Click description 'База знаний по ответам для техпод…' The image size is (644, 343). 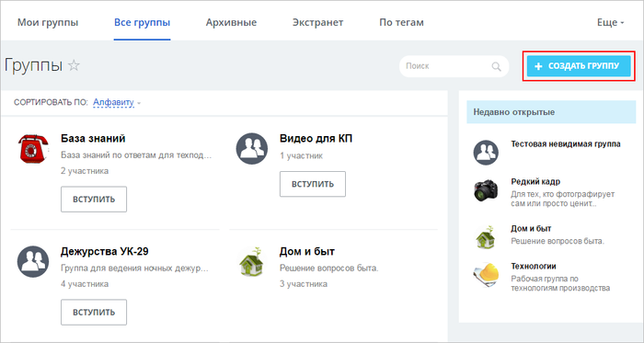136,156
